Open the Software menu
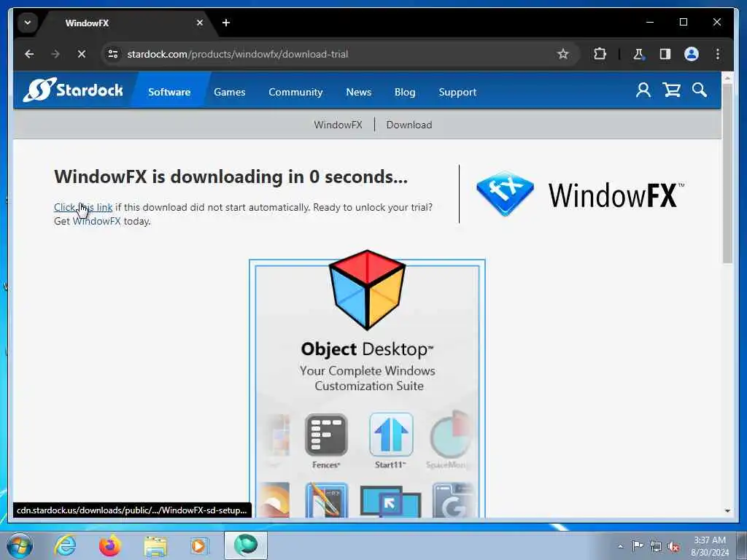 169,92
